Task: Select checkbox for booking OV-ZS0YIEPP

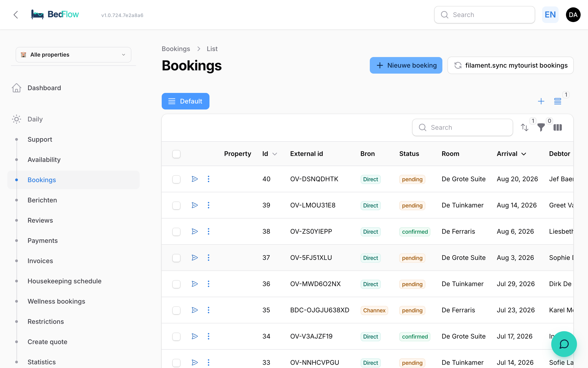Action: pyautogui.click(x=176, y=232)
